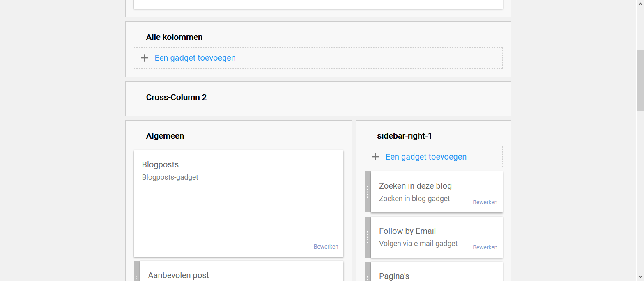Image resolution: width=644 pixels, height=281 pixels.
Task: Select the Pagina's gadget card
Action: [437, 272]
